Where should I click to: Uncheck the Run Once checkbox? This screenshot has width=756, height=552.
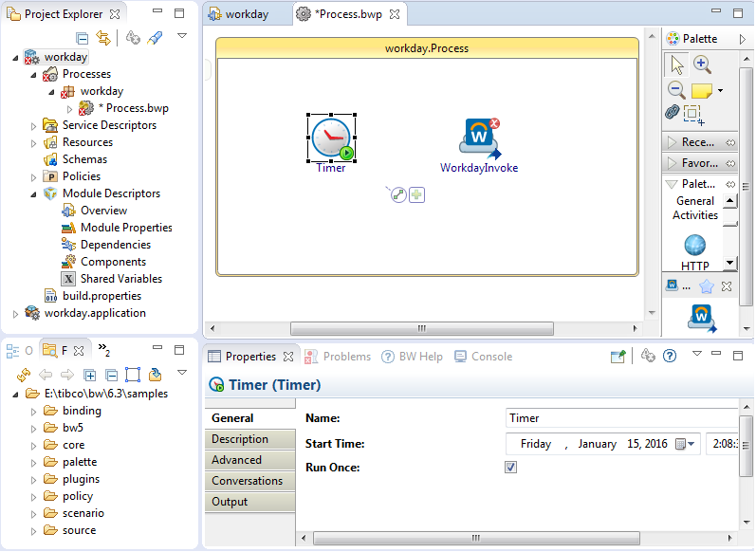coord(511,468)
